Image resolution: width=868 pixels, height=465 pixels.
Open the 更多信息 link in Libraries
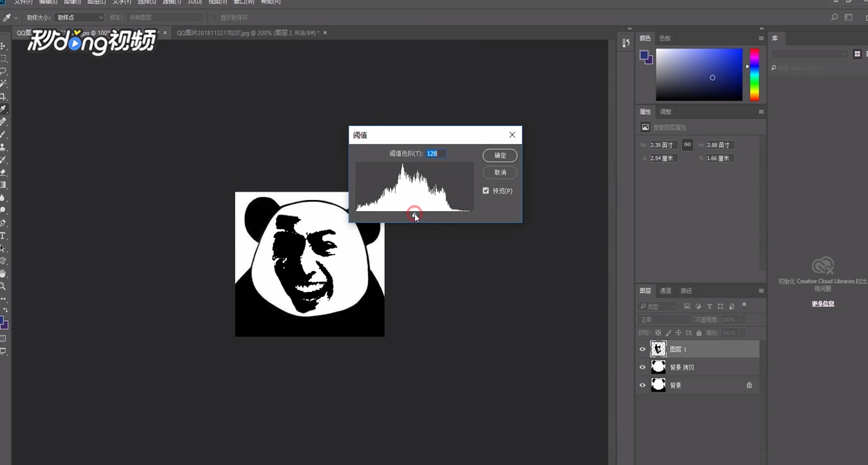[x=822, y=304]
